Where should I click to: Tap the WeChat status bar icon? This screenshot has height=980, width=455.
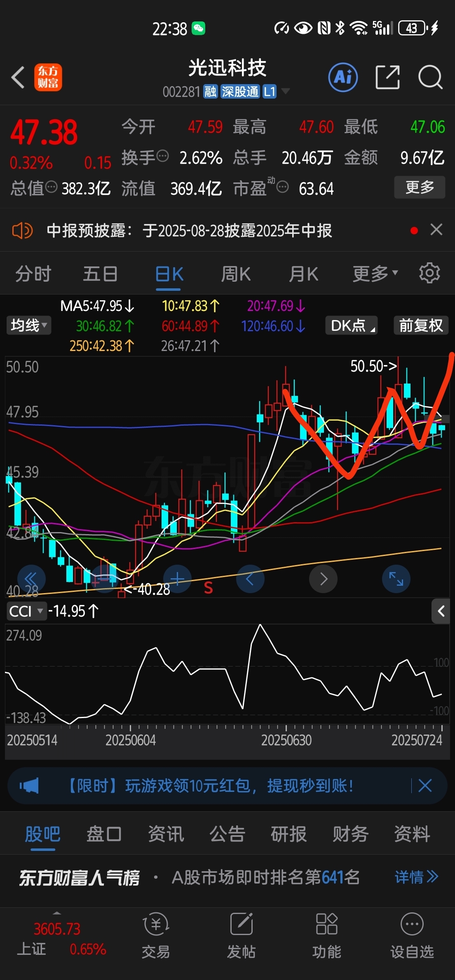[199, 28]
